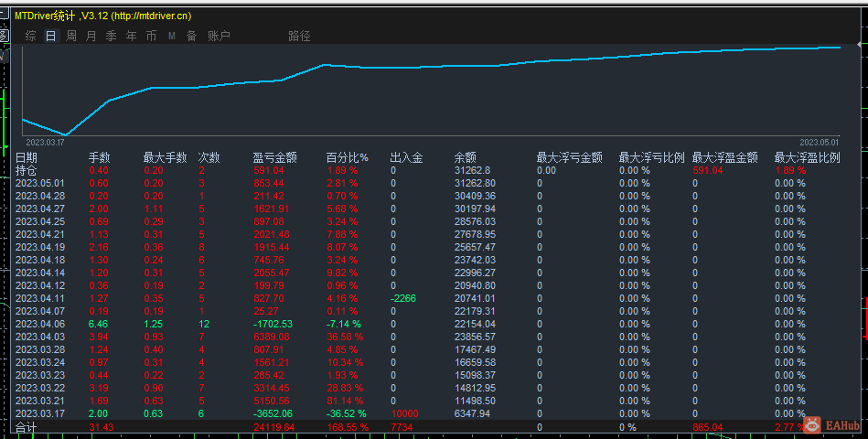This screenshot has height=439, width=868.
Task: Select the 2023.05.01 date row
Action: coord(40,183)
